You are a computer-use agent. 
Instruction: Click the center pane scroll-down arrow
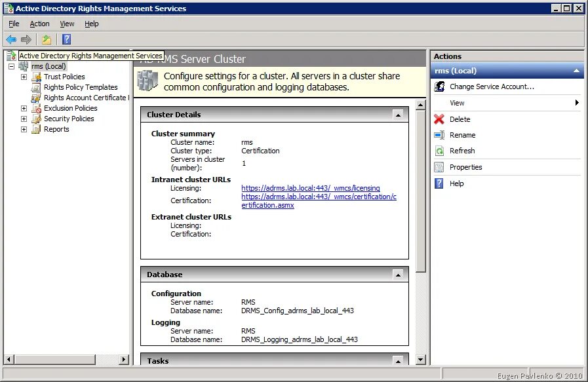[421, 360]
